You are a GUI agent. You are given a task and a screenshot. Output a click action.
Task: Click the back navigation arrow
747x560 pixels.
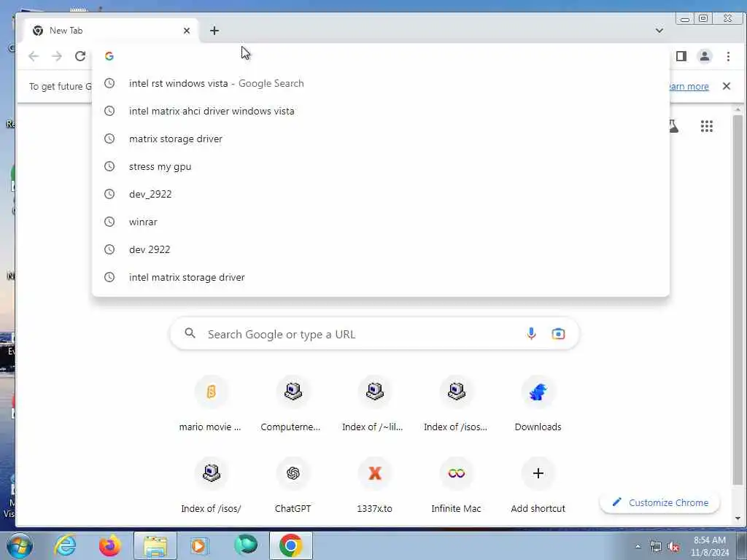(x=34, y=56)
